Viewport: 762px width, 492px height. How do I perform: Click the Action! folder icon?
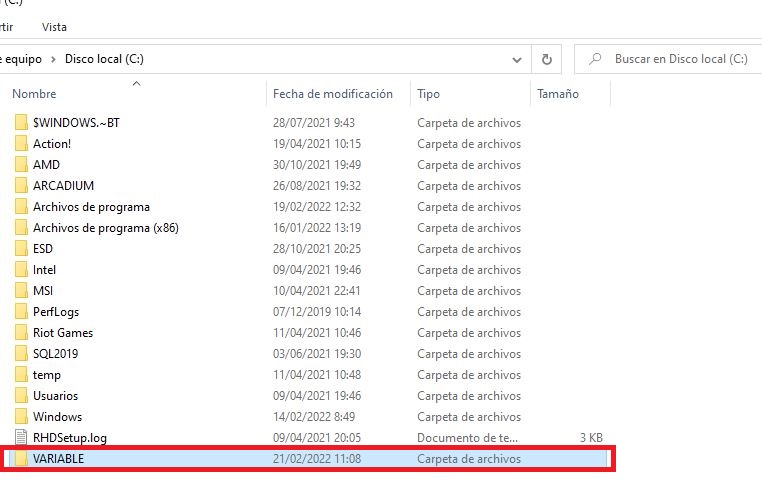(x=21, y=143)
